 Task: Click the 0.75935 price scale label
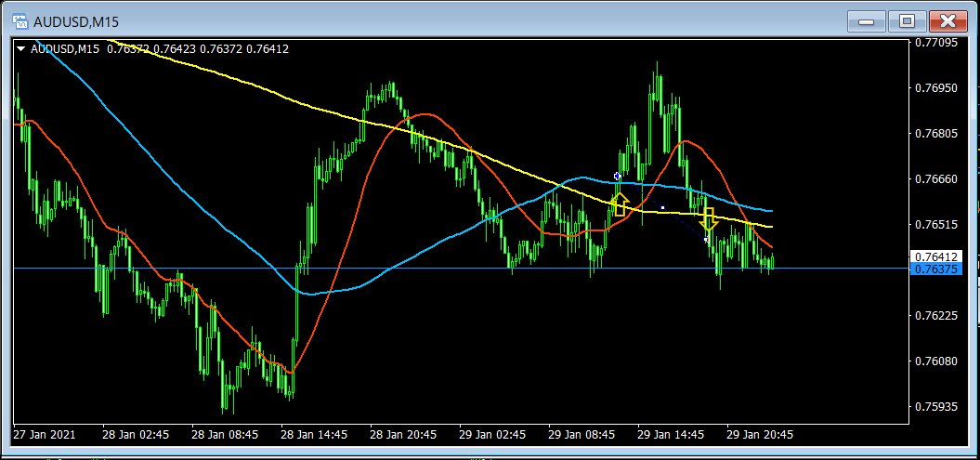[x=935, y=407]
